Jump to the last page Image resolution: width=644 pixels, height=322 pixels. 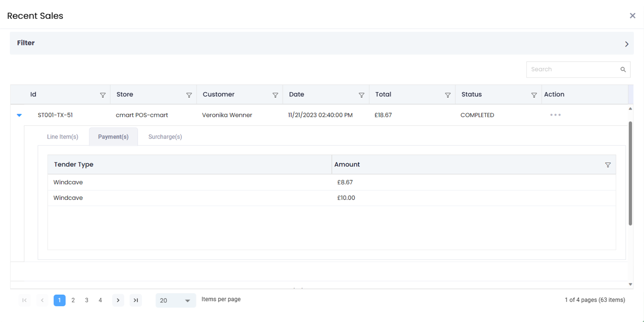click(x=136, y=300)
